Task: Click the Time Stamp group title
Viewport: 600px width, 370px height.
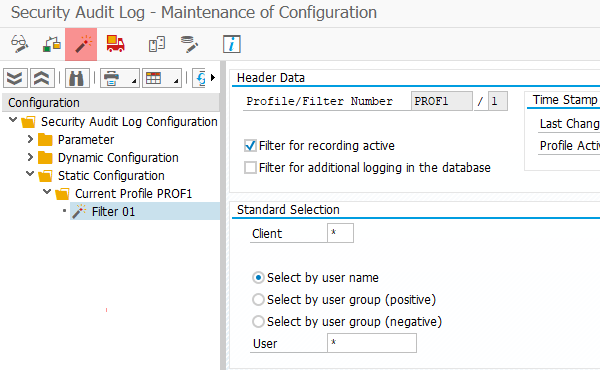Action: 565,100
